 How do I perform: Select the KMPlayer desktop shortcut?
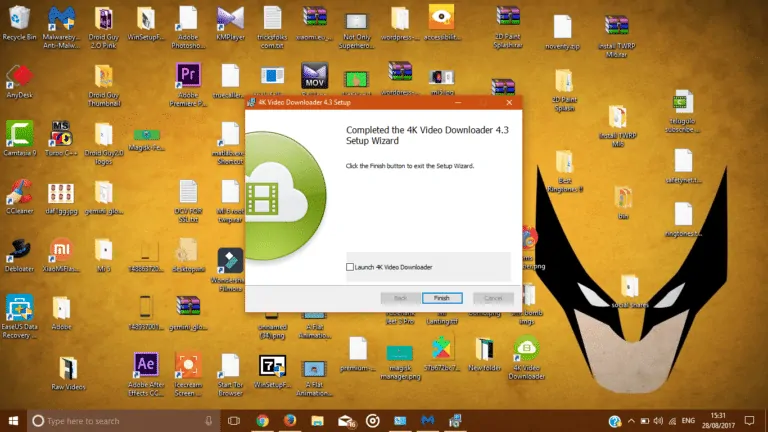click(x=230, y=23)
